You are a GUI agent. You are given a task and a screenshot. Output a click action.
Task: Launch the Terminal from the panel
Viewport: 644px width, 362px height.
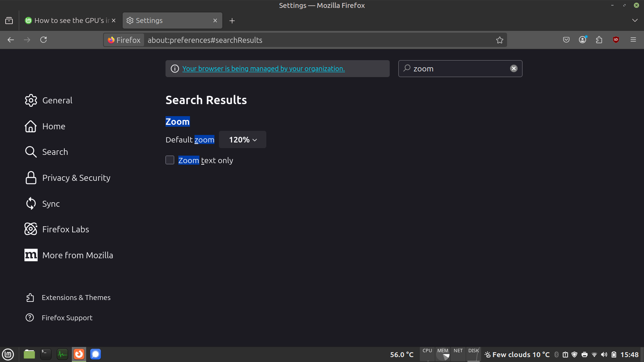coord(46,354)
